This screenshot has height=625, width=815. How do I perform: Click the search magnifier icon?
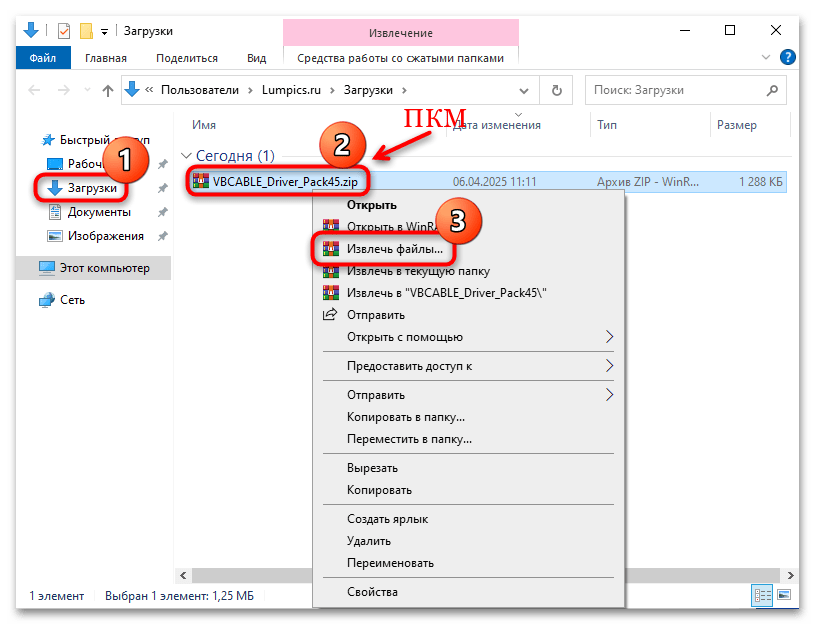point(772,90)
